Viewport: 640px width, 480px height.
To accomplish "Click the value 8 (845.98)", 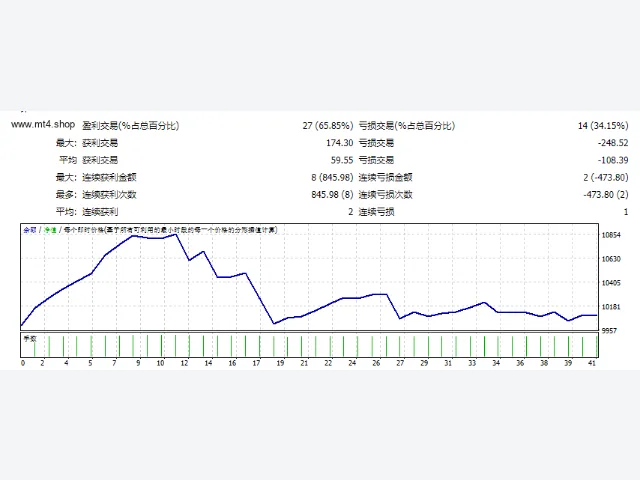I will click(x=332, y=177).
